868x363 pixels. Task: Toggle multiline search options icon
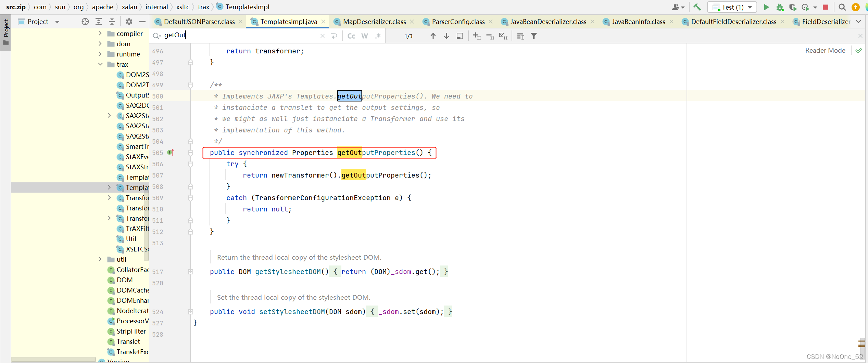[x=520, y=36]
